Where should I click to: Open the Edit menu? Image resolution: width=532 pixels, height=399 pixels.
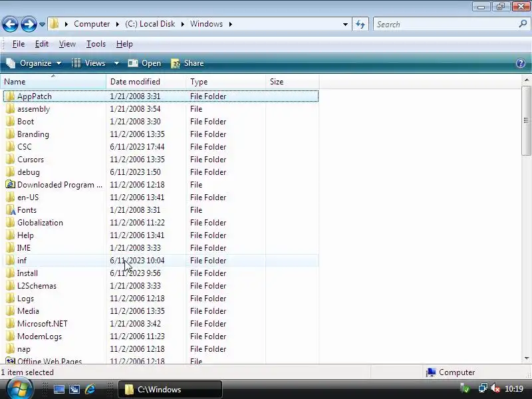click(42, 44)
